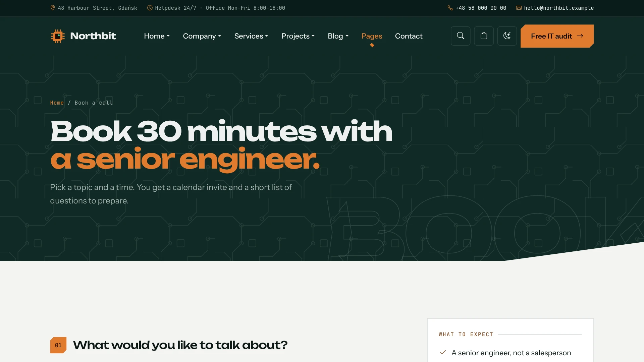Screen dimensions: 644x362
Task: Click 'A senior engineer, not a salesperson' text
Action: (x=511, y=353)
